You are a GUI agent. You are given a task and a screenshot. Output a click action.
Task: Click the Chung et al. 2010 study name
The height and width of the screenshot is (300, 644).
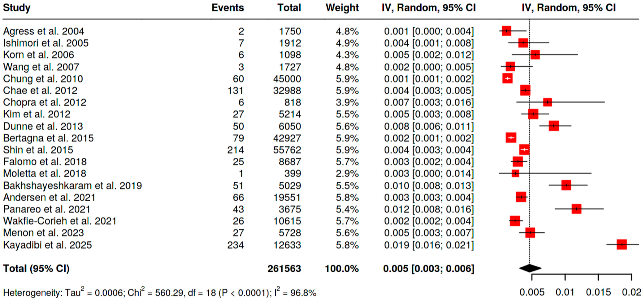[x=43, y=79]
